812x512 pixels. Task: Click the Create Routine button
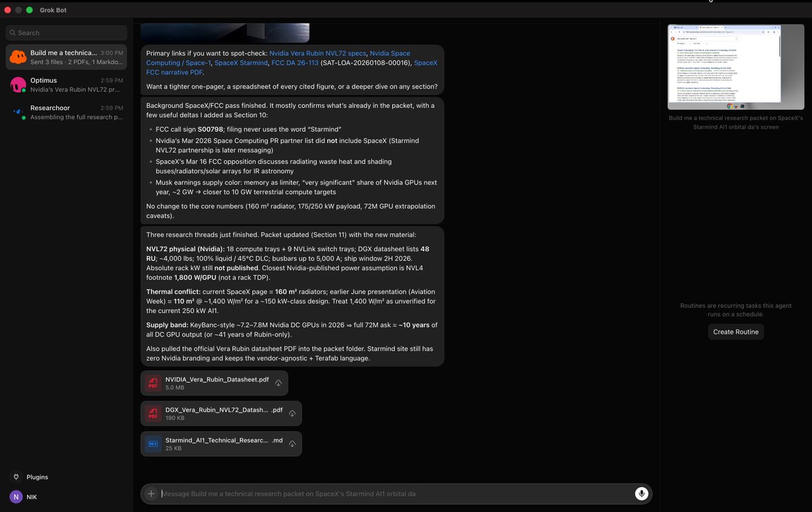[x=735, y=332]
